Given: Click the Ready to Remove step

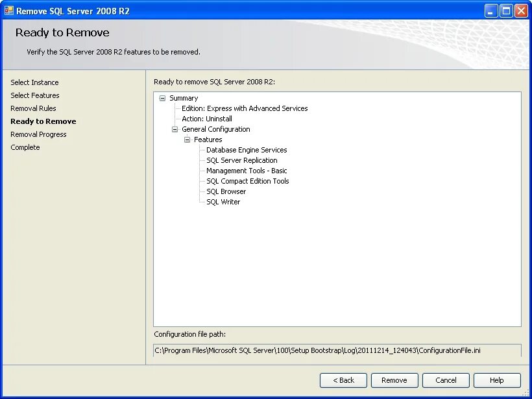Looking at the screenshot, I should tap(43, 121).
